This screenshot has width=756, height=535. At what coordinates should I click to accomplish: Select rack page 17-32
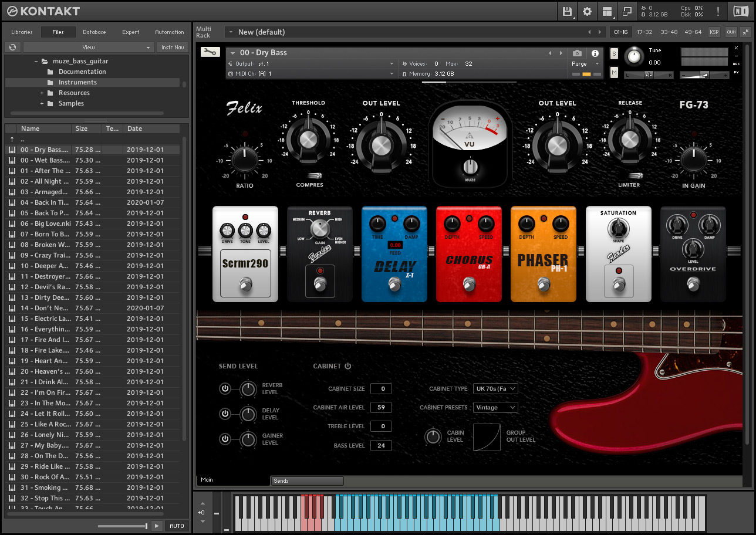coord(644,32)
